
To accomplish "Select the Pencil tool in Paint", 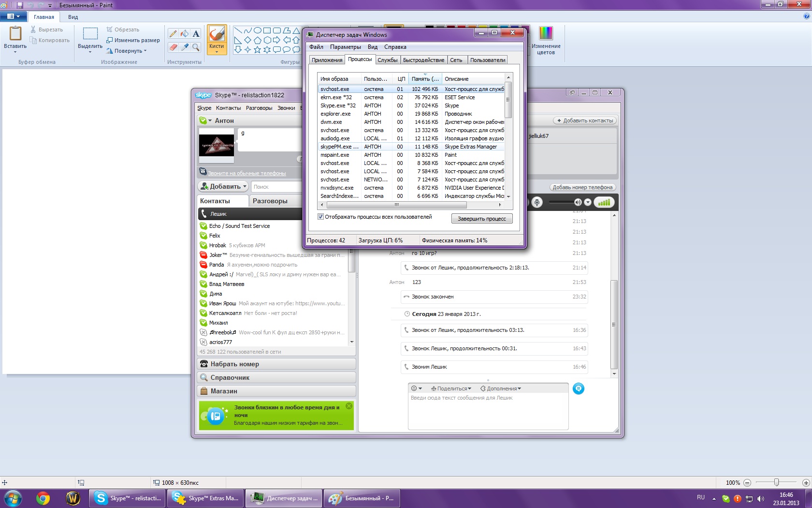I will pos(173,33).
